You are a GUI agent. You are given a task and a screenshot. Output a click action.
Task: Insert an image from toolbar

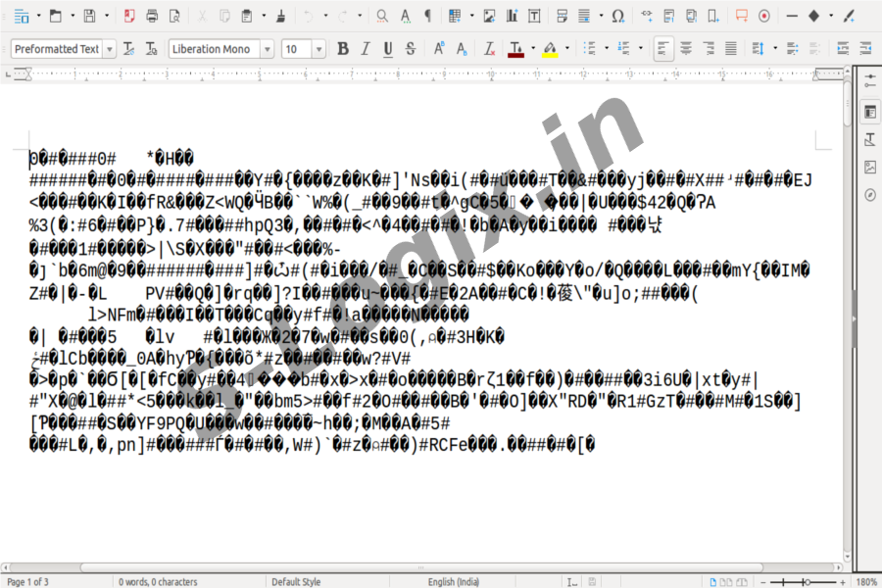[489, 16]
